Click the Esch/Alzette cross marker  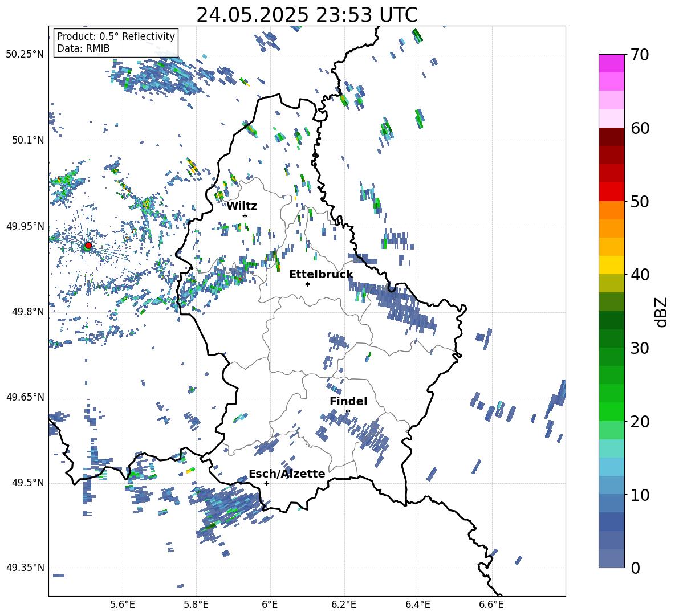tap(266, 483)
